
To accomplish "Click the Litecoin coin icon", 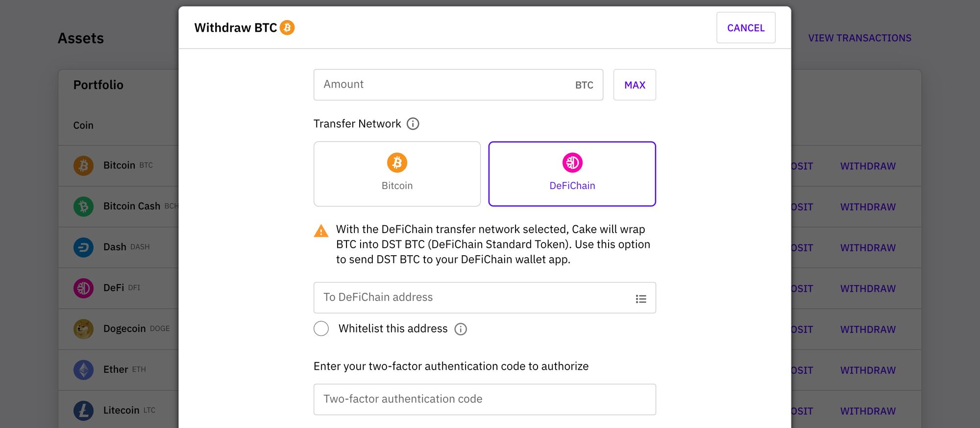I will [x=83, y=410].
